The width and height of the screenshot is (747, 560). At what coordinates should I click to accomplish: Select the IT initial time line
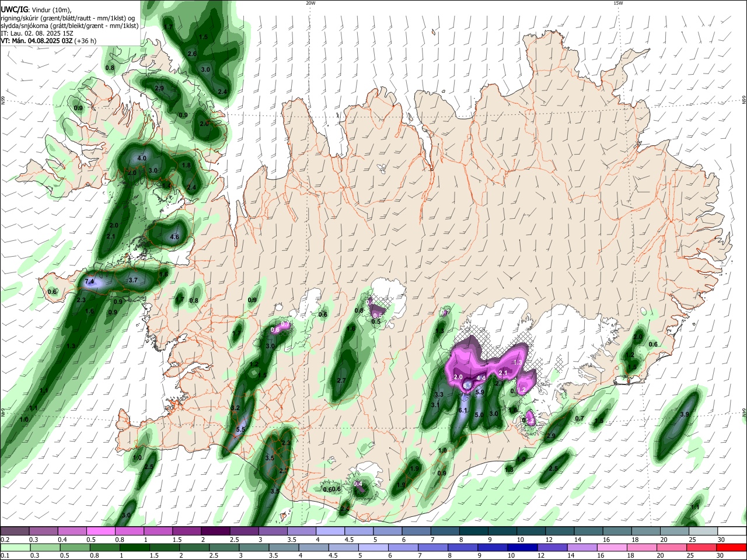[x=37, y=33]
